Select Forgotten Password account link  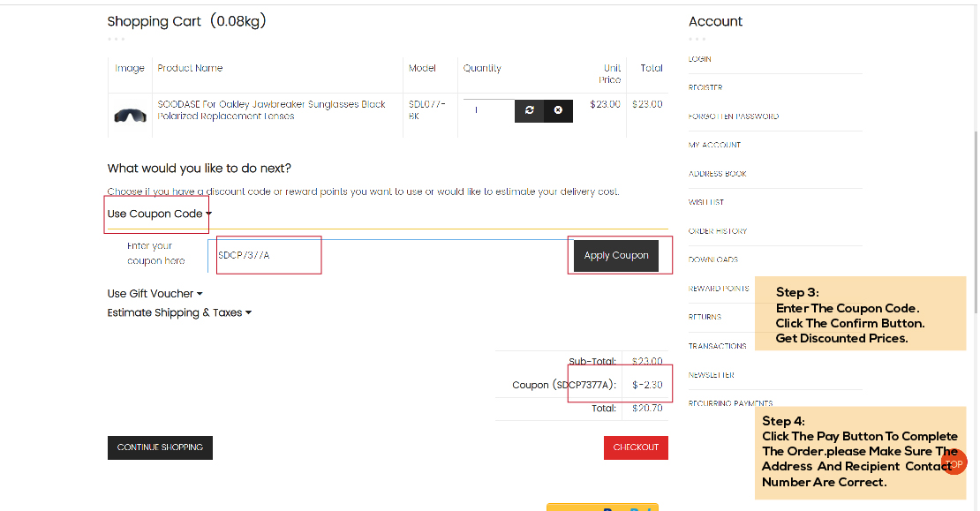click(x=733, y=116)
